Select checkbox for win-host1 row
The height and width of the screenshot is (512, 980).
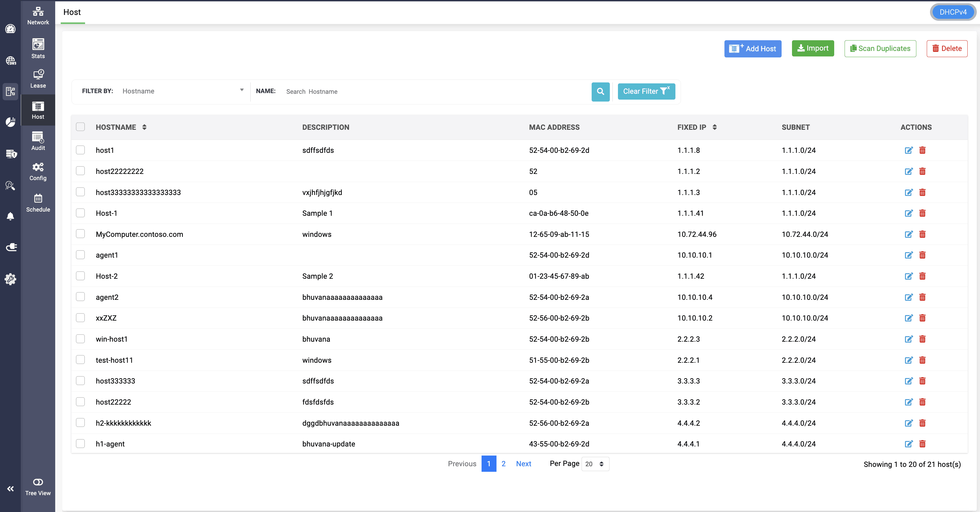point(80,339)
